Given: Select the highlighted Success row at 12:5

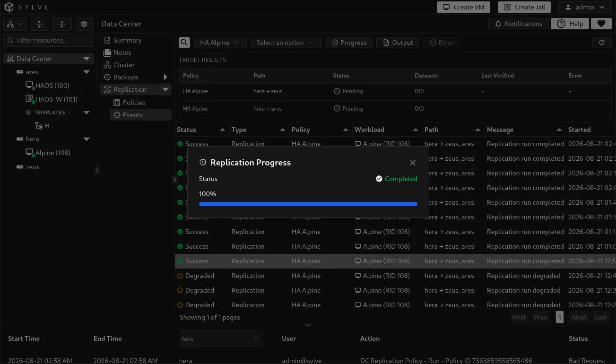Looking at the screenshot, I should point(395,261).
